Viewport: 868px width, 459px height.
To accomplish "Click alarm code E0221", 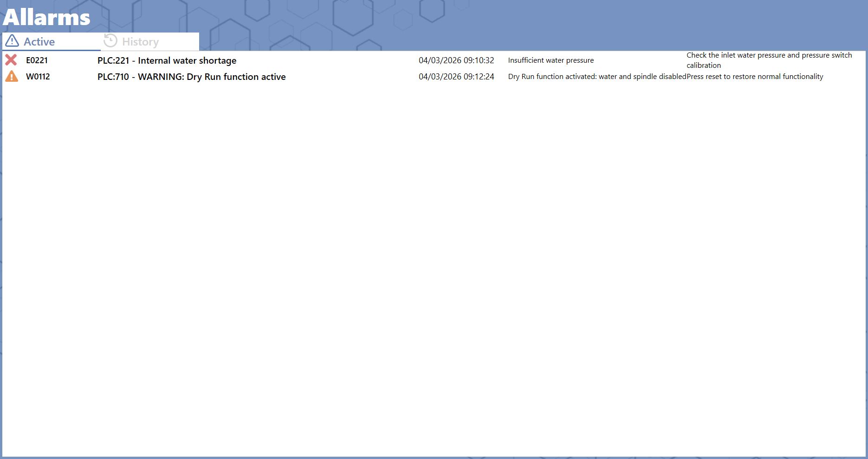I will click(x=37, y=60).
